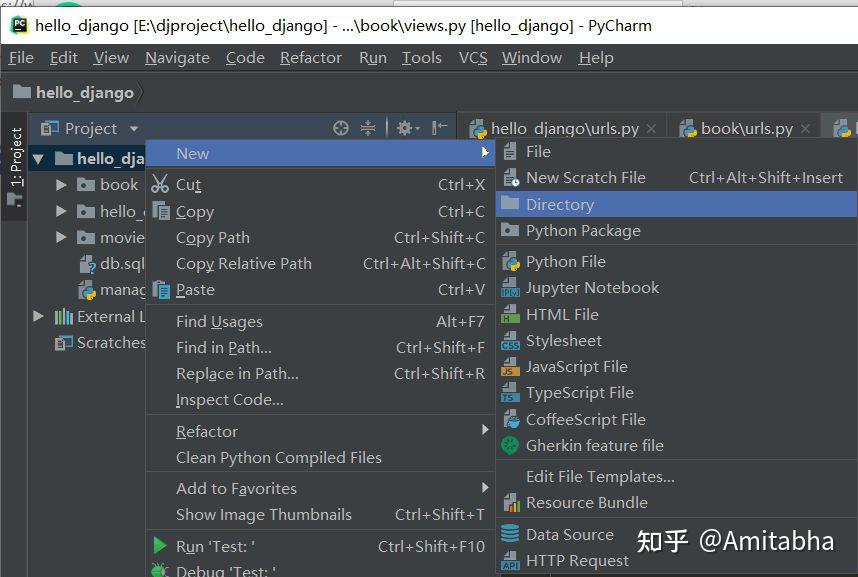Viewport: 858px width, 577px height.
Task: Open the Refactor menu in menu bar
Action: 311,57
